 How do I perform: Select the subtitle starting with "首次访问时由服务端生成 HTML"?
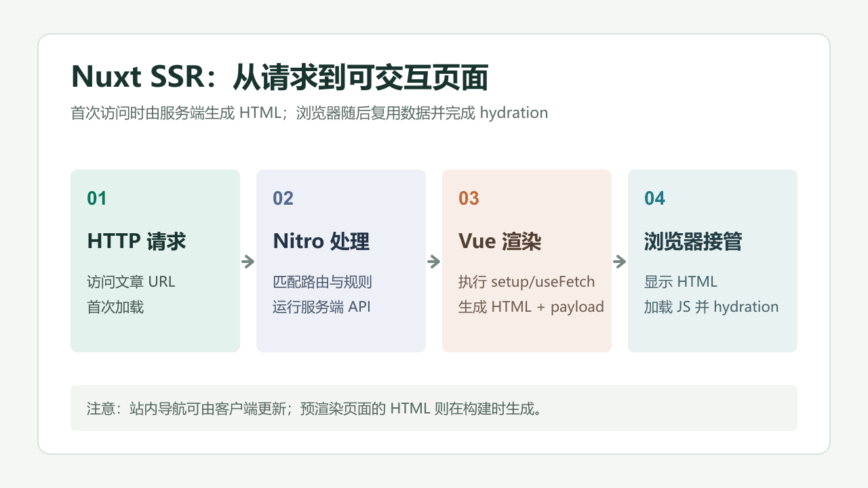pos(309,113)
